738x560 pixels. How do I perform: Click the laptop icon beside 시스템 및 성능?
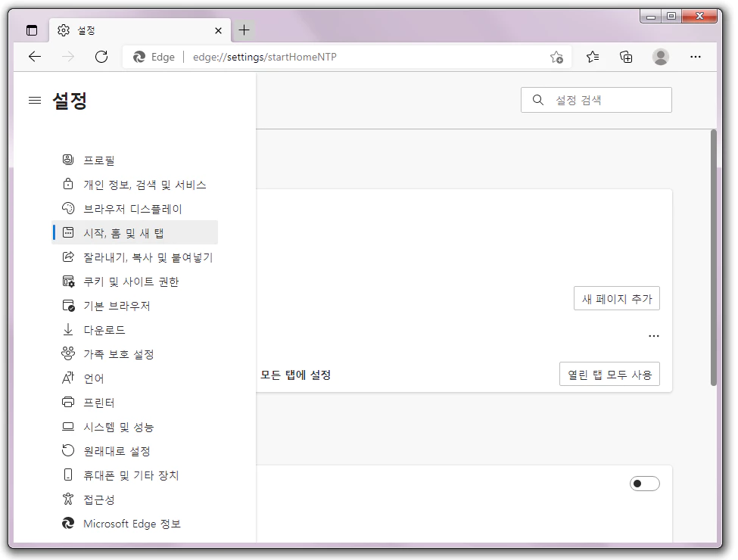(68, 426)
